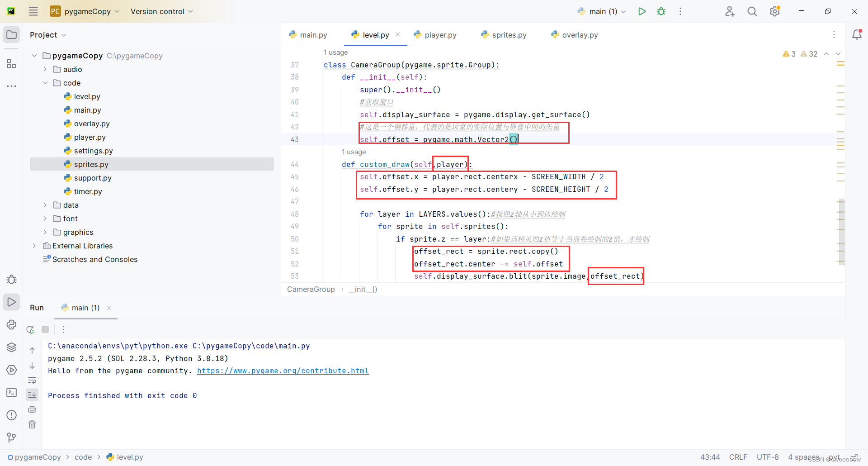Run the main (1) configuration

[x=642, y=11]
